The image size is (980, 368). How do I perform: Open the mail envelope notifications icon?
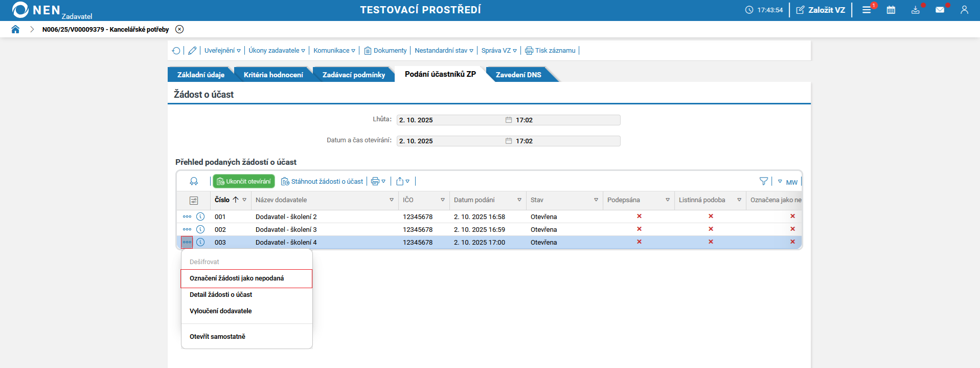coord(940,10)
